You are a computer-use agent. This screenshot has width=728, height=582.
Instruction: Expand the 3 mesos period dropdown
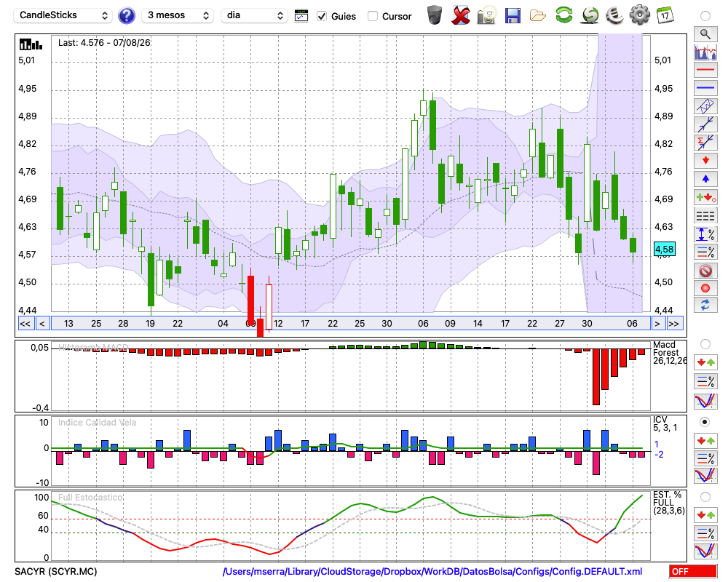click(x=178, y=15)
